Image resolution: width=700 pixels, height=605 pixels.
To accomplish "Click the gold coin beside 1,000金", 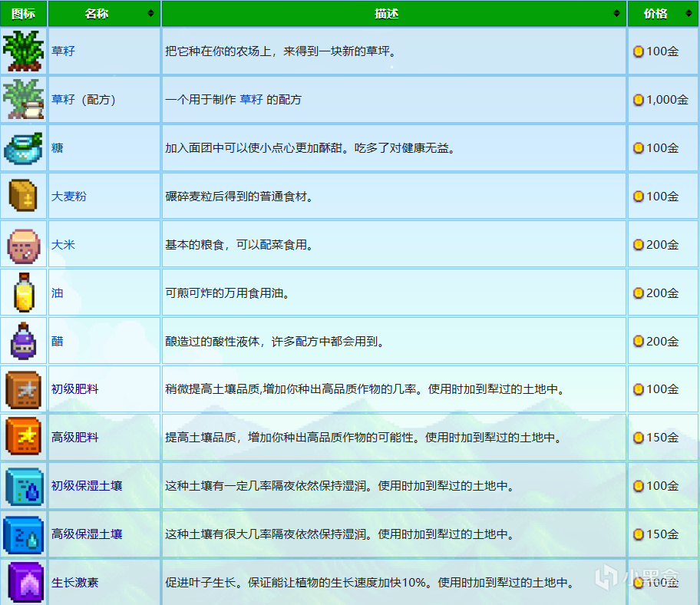I will (639, 100).
